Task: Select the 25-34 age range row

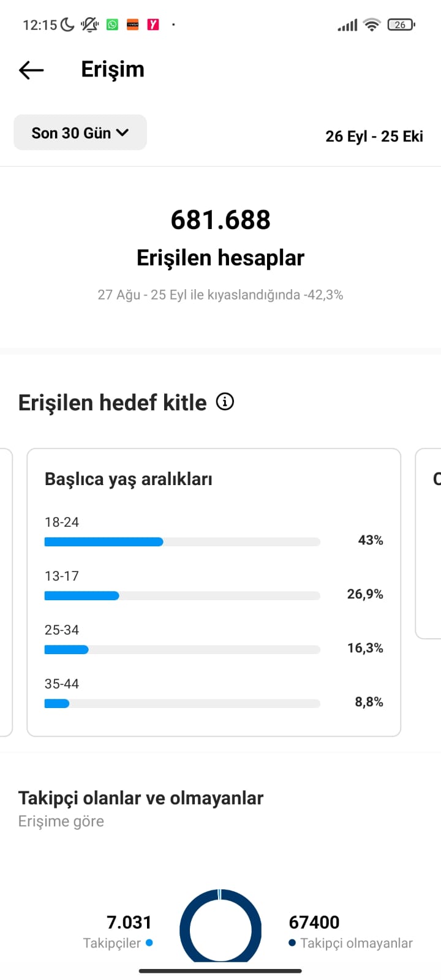Action: point(214,639)
